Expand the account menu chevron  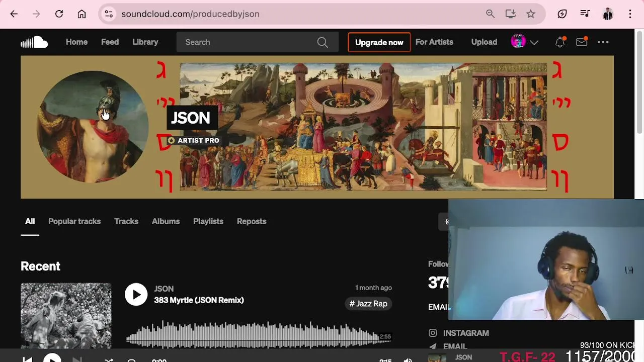pyautogui.click(x=534, y=43)
